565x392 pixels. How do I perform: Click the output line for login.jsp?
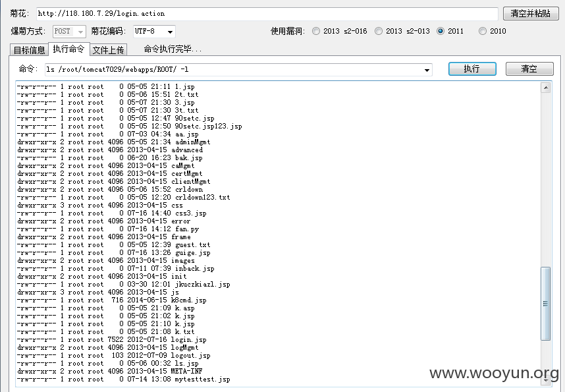tap(111, 341)
